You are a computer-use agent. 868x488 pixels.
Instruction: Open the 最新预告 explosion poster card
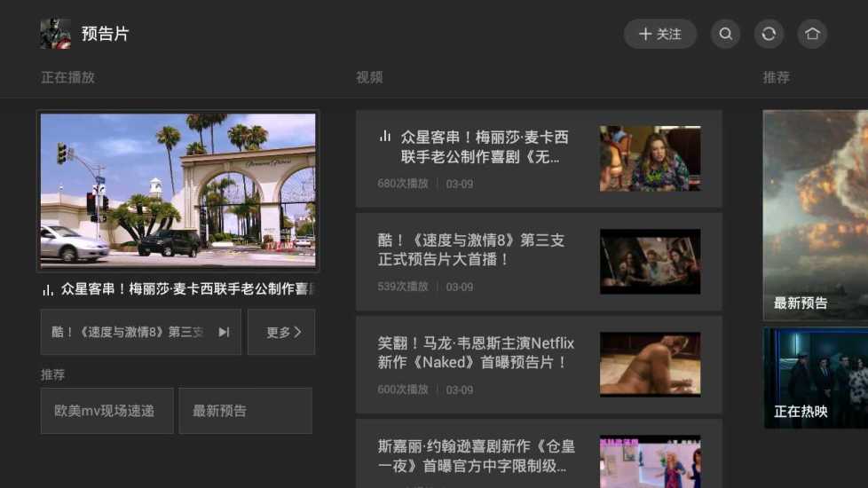point(815,213)
